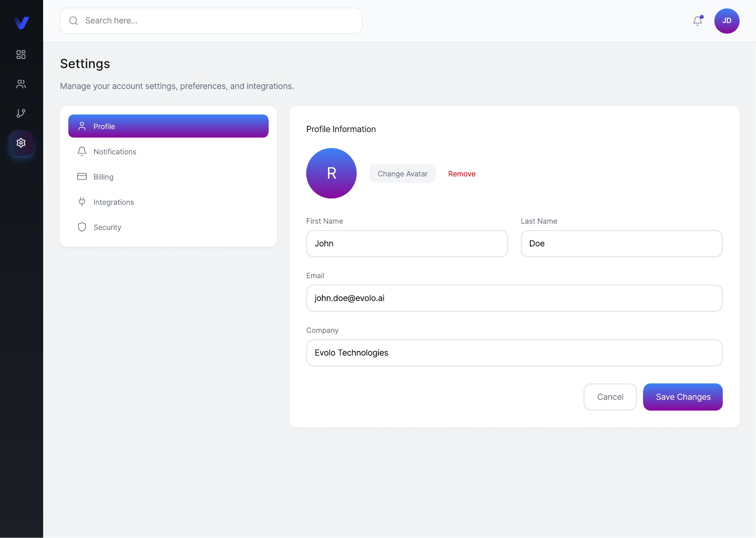Click the large R profile avatar
The height and width of the screenshot is (538, 756).
pos(331,173)
